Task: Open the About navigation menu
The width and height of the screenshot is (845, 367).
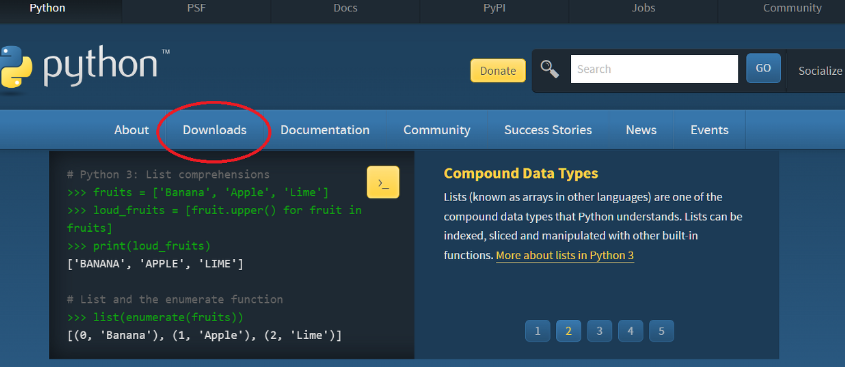Action: (x=131, y=130)
